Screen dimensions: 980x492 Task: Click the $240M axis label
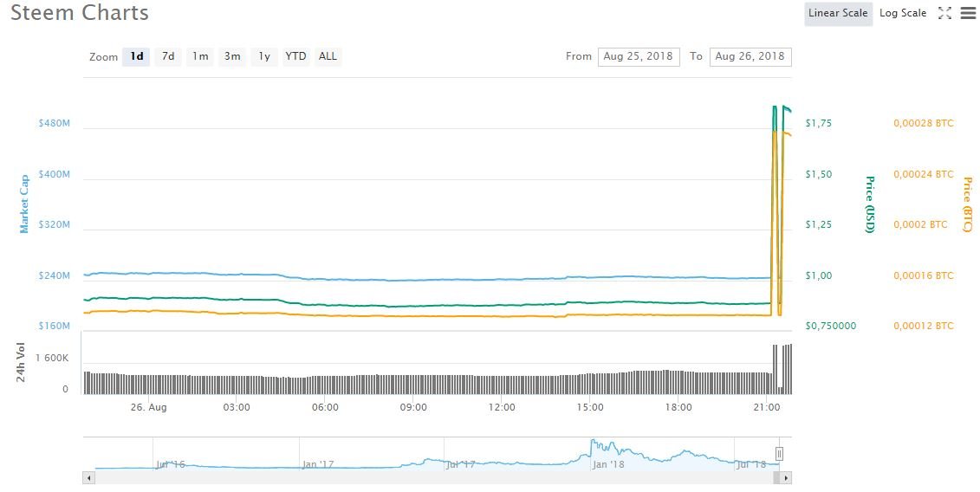pyautogui.click(x=55, y=275)
